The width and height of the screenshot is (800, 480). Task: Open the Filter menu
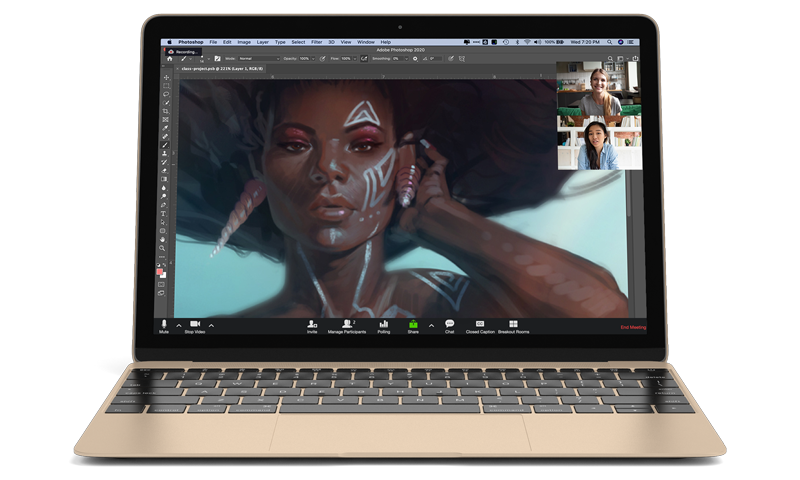[317, 42]
